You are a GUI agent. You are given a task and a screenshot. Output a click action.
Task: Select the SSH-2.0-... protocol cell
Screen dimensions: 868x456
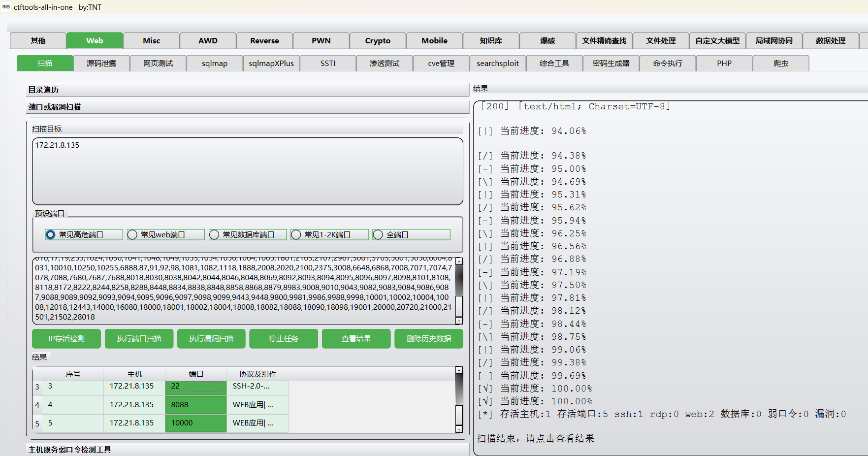pyautogui.click(x=257, y=387)
